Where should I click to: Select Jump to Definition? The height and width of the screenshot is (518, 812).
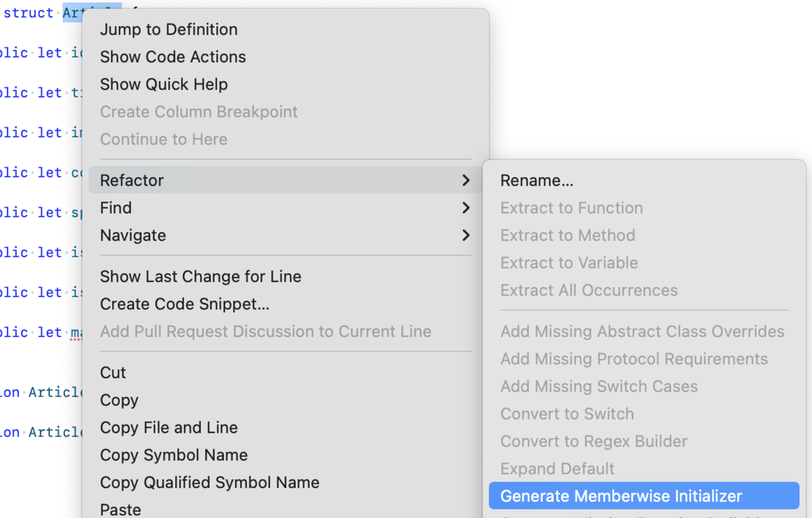point(168,29)
